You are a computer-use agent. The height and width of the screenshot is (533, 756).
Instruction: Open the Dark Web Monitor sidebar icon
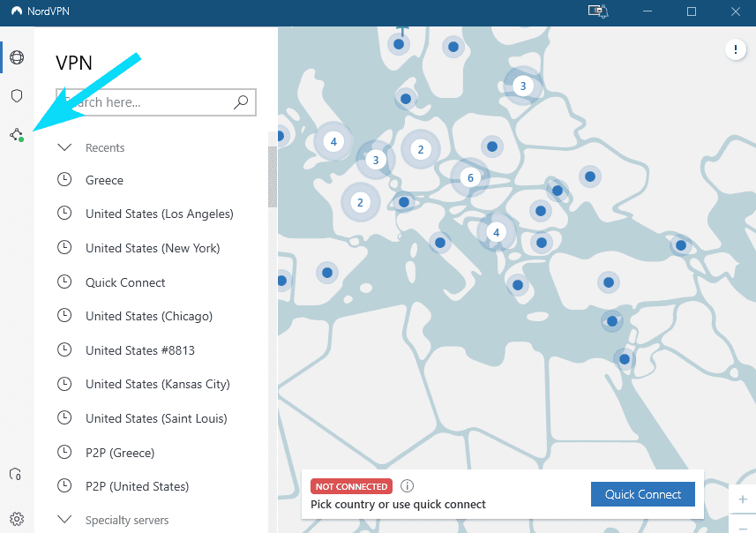(x=15, y=474)
